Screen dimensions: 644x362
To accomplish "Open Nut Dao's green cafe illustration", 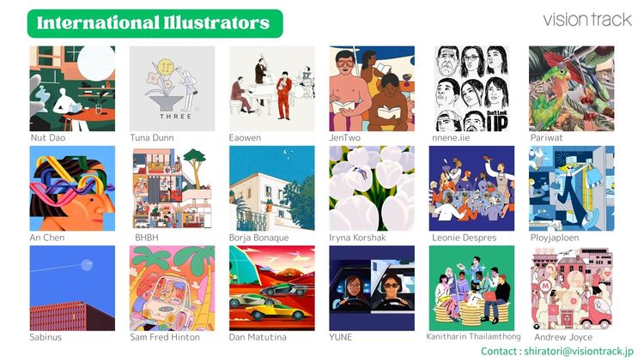I will [x=72, y=88].
